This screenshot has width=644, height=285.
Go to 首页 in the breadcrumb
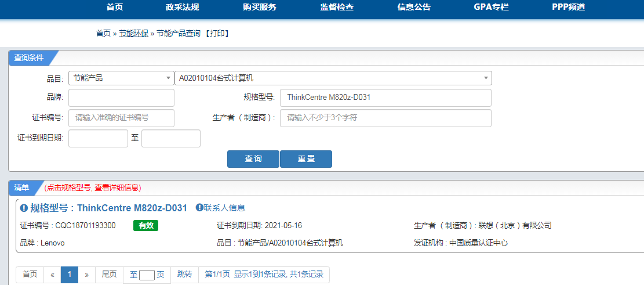point(104,34)
